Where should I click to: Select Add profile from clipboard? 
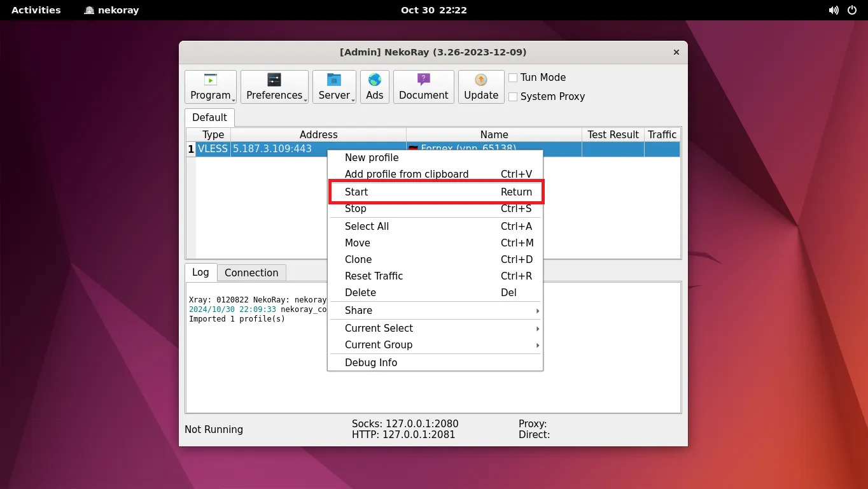click(x=435, y=174)
